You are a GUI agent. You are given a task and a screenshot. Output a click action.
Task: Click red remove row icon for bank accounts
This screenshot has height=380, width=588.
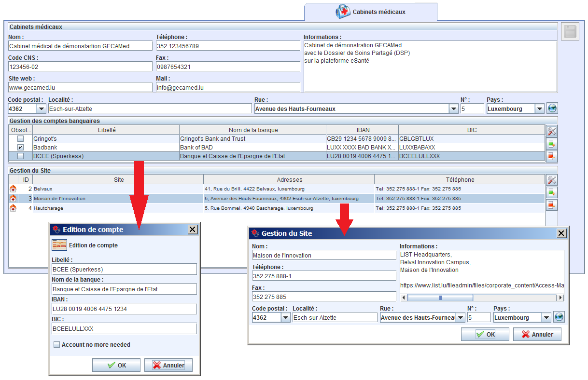pos(552,156)
